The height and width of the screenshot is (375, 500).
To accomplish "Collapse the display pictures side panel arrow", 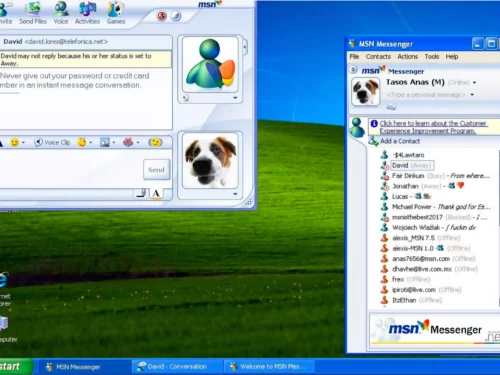I will tap(245, 47).
